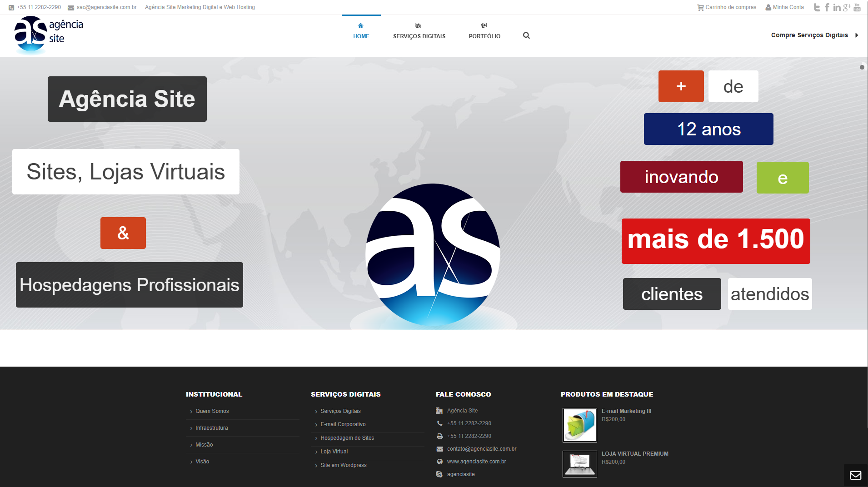Click the +55 11 2282-2290 top bar number
The height and width of the screenshot is (487, 868).
click(x=39, y=7)
